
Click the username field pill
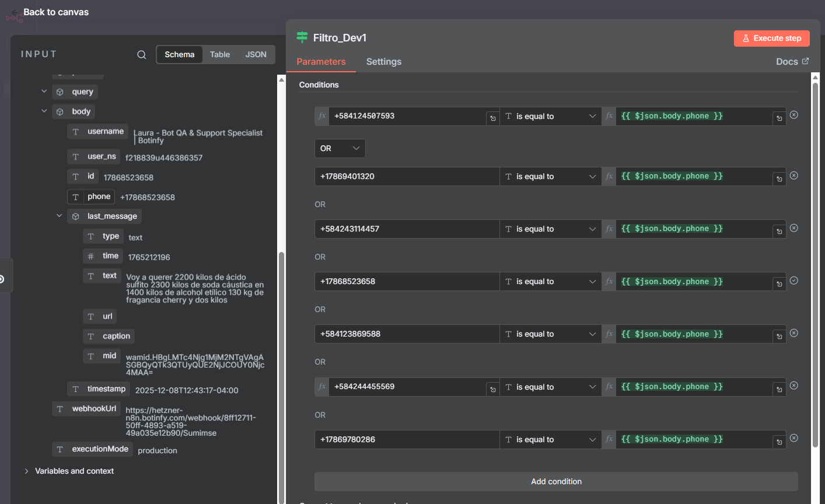pos(97,131)
